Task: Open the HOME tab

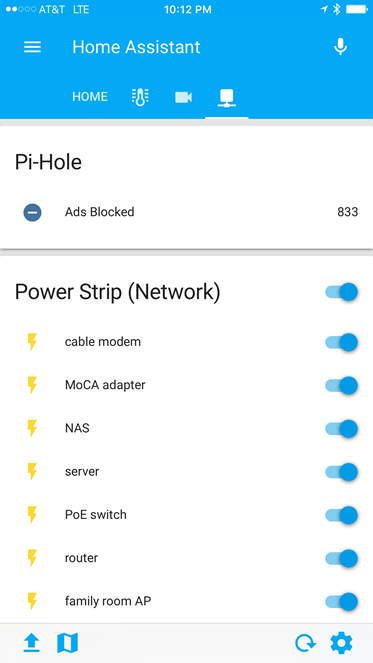Action: click(90, 97)
